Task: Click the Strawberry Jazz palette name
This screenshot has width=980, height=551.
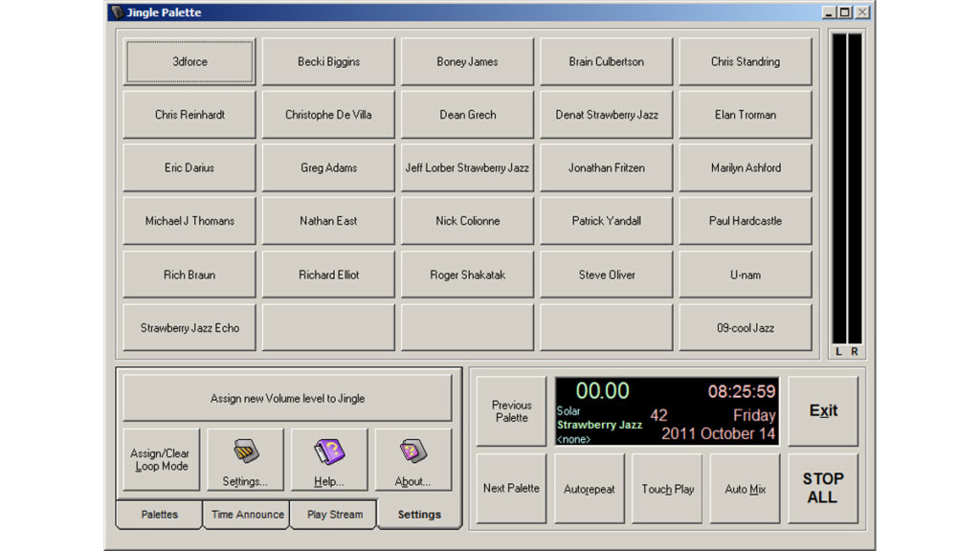Action: 599,425
